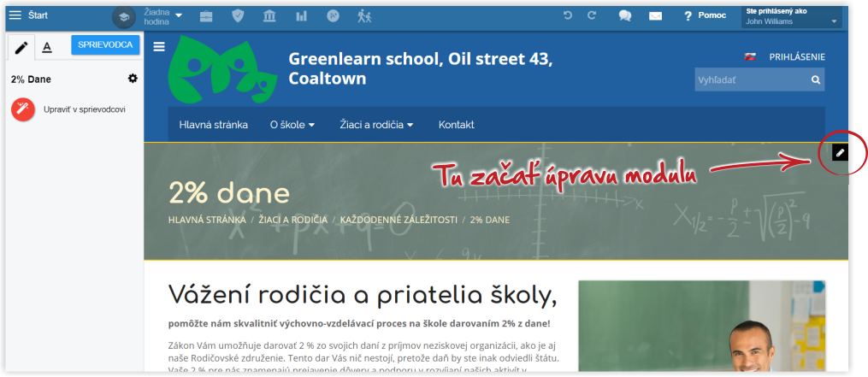Click into the Vyhľadať search field
This screenshot has height=377, width=868.
tap(751, 80)
